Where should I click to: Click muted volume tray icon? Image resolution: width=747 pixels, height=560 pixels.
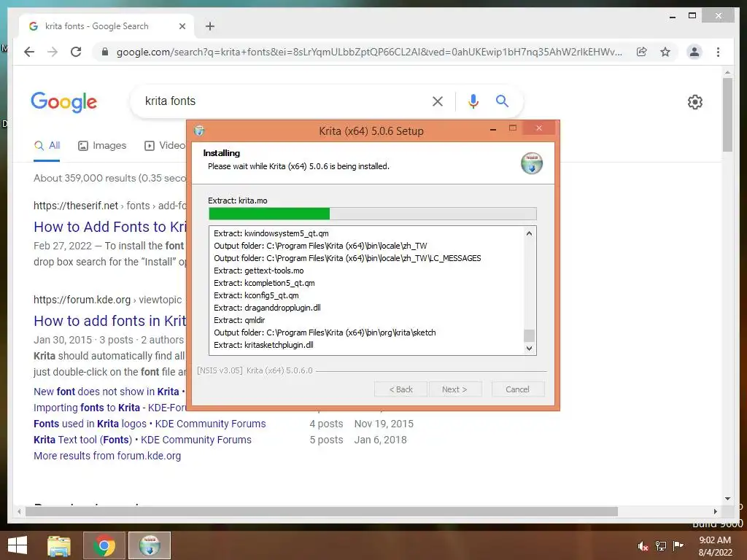click(643, 545)
